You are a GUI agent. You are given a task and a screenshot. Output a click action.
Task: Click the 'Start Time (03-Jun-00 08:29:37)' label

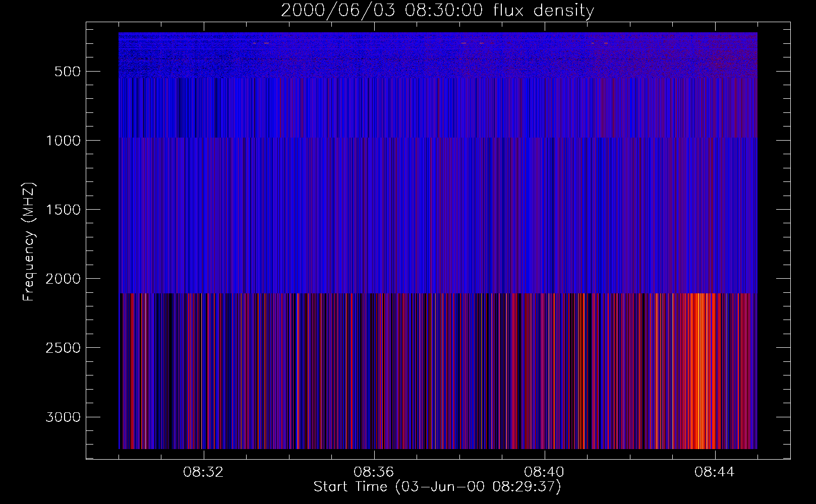click(437, 487)
